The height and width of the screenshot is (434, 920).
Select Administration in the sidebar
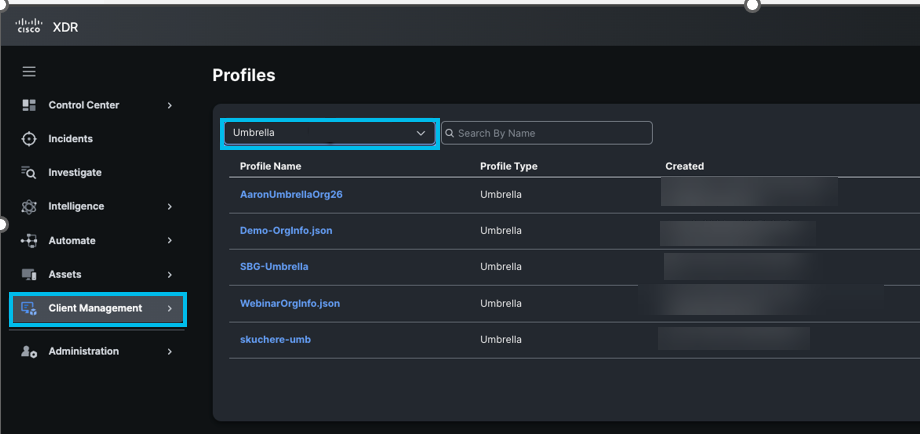point(84,351)
